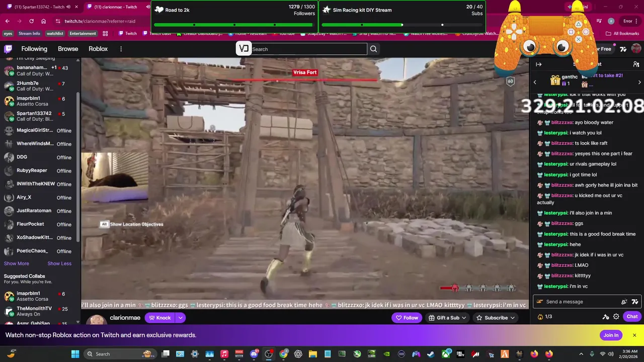Open the Twitch bookmark in bookmarks bar
Image resolution: width=644 pixels, height=362 pixels.
point(127,34)
